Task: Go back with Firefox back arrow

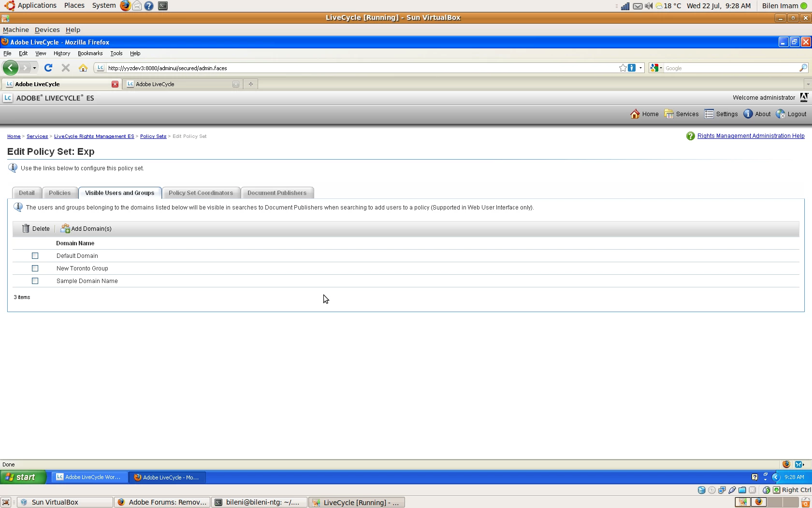Action: point(10,68)
